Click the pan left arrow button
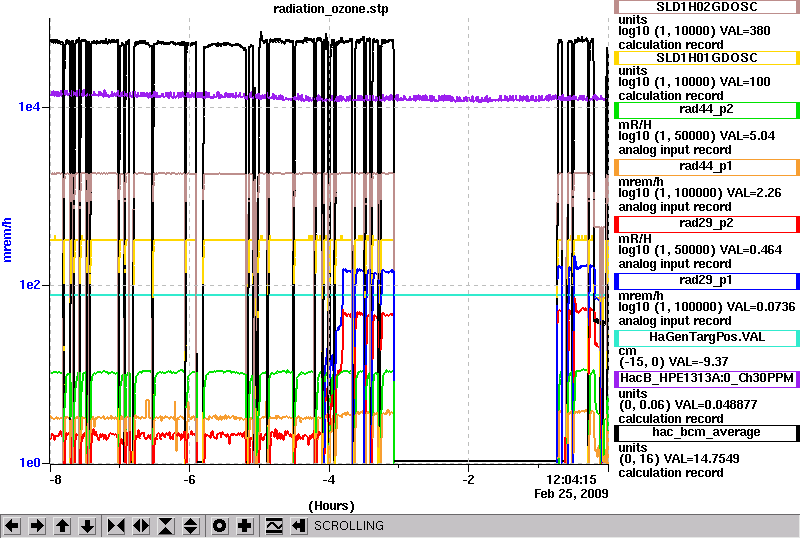Screen dimensions: 800x538 pos(12,526)
